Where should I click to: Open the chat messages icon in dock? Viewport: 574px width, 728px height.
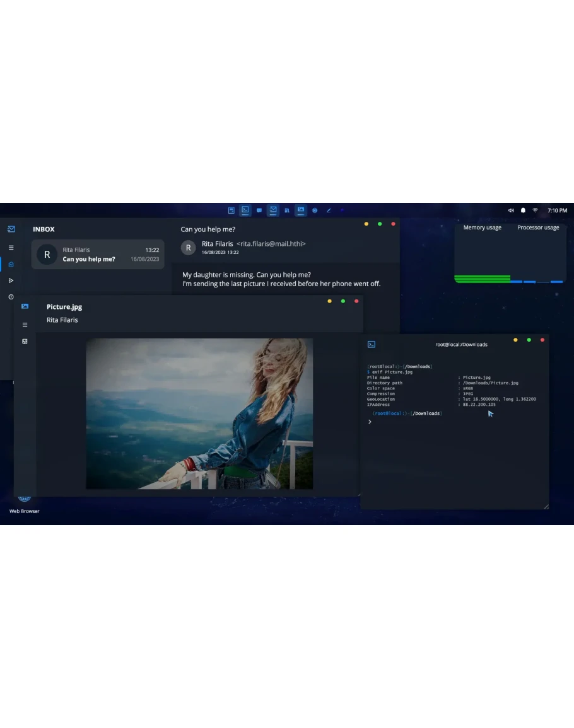click(x=259, y=211)
